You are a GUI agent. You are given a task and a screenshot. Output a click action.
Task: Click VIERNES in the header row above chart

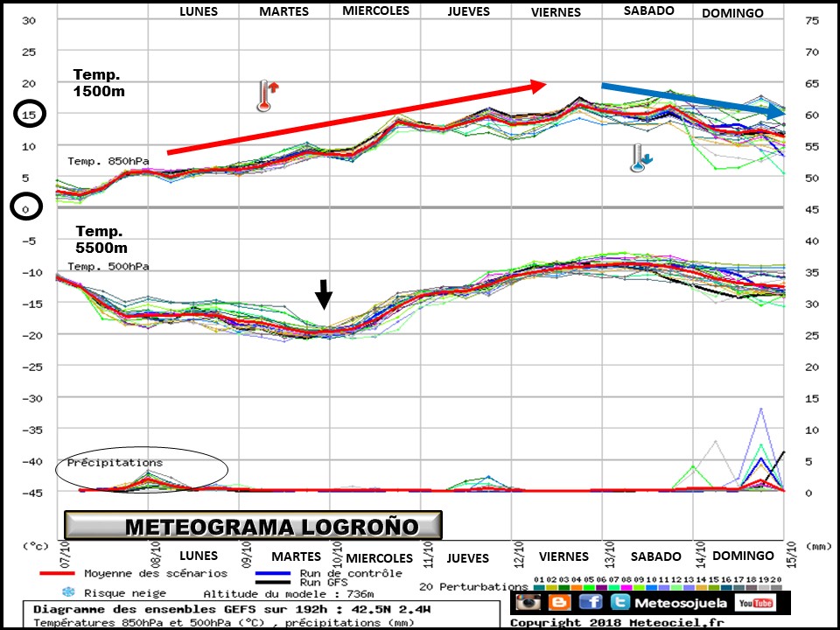[556, 11]
